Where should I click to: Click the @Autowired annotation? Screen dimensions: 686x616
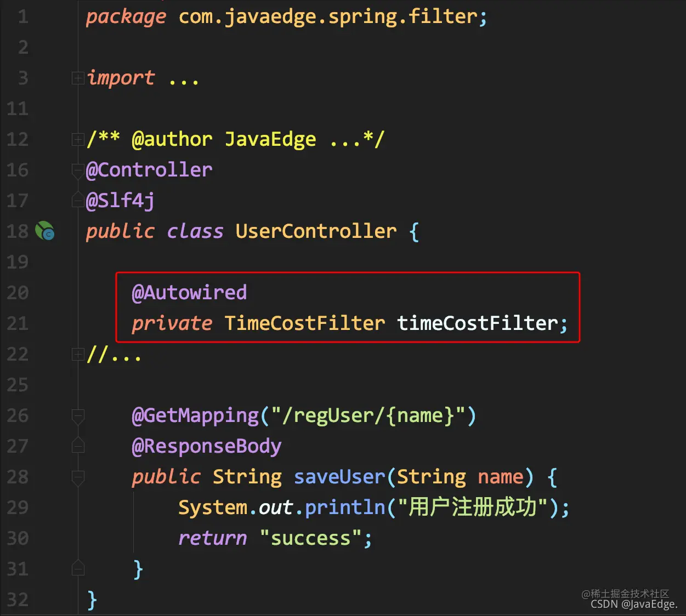(189, 293)
